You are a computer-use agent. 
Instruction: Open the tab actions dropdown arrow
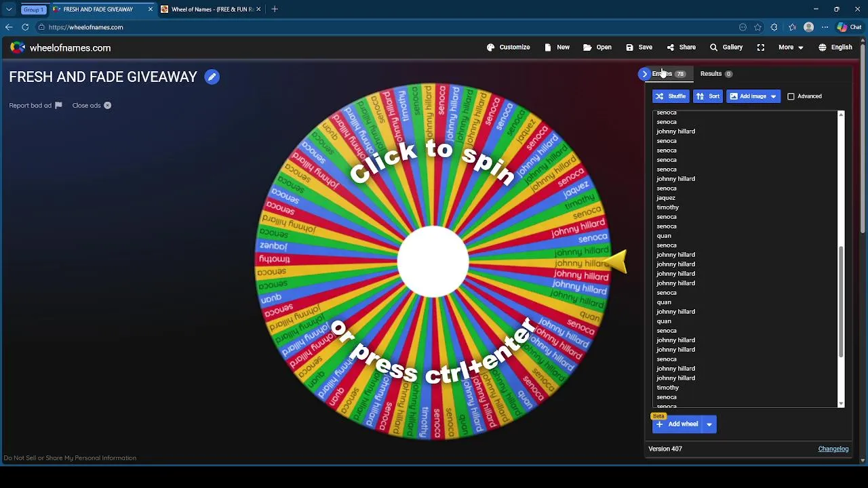click(x=9, y=9)
